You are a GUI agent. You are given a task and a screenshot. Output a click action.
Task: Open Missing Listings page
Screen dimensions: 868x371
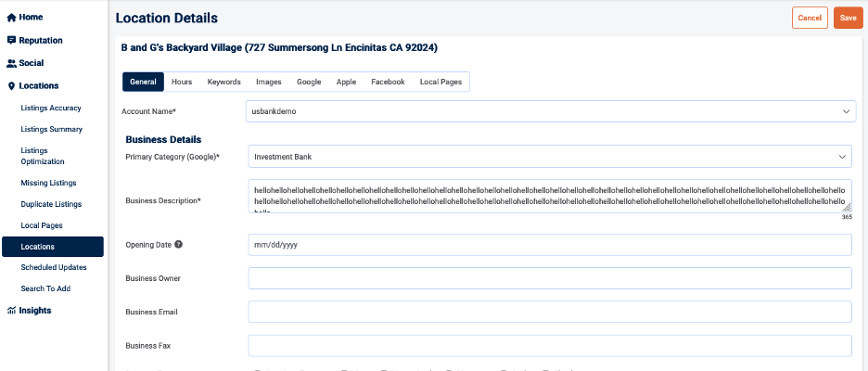click(x=49, y=184)
